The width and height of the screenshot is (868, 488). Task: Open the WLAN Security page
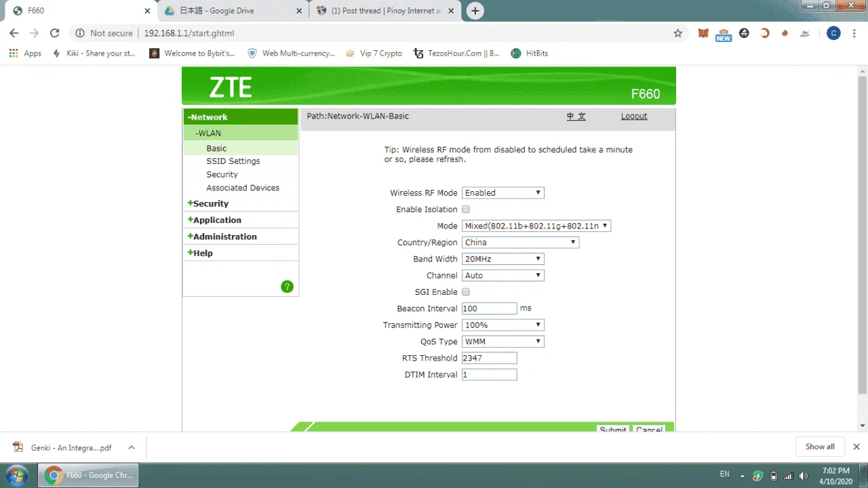tap(222, 174)
